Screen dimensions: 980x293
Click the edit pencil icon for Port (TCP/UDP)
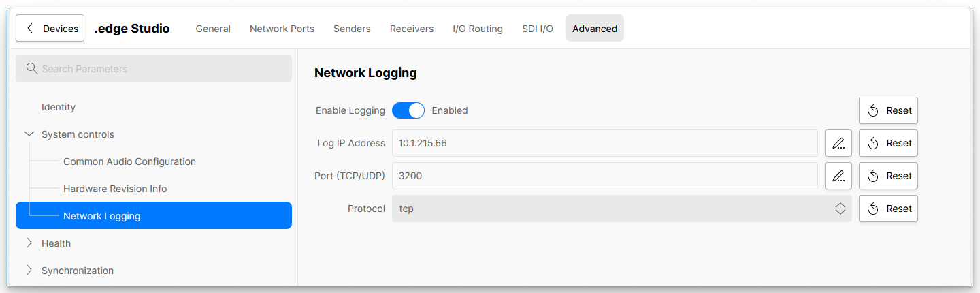coord(838,176)
